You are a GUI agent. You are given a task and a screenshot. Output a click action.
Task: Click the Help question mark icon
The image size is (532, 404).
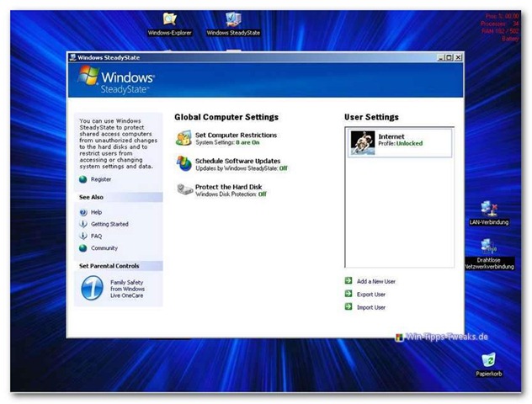coord(83,212)
